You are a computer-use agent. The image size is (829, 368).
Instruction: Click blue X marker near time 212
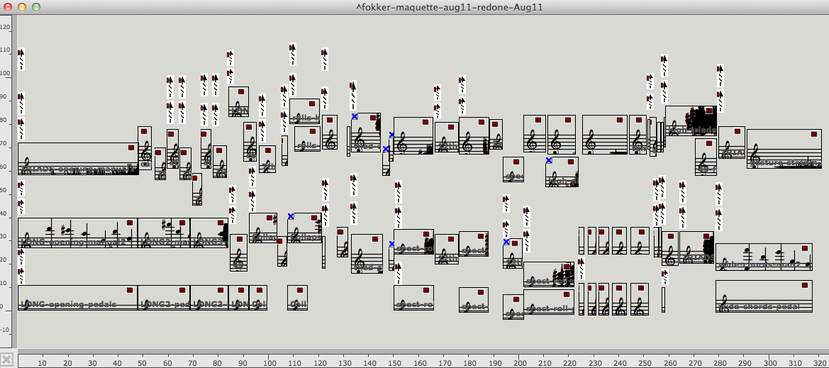549,160
